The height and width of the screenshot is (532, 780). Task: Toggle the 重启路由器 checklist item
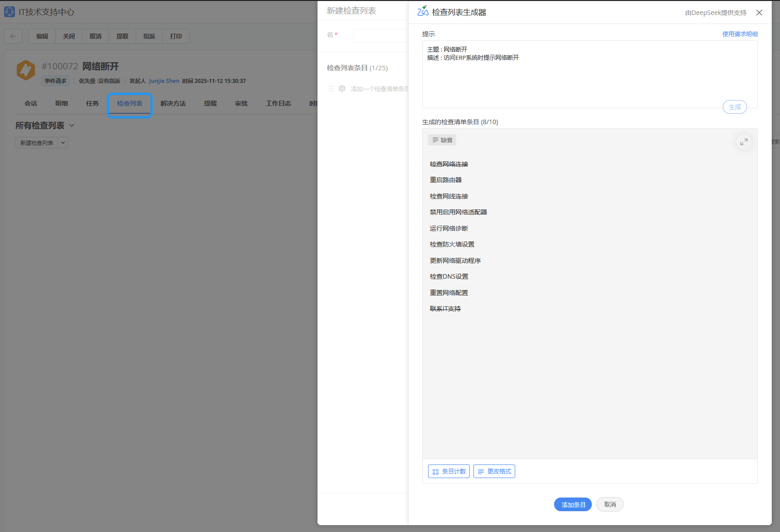pyautogui.click(x=445, y=180)
